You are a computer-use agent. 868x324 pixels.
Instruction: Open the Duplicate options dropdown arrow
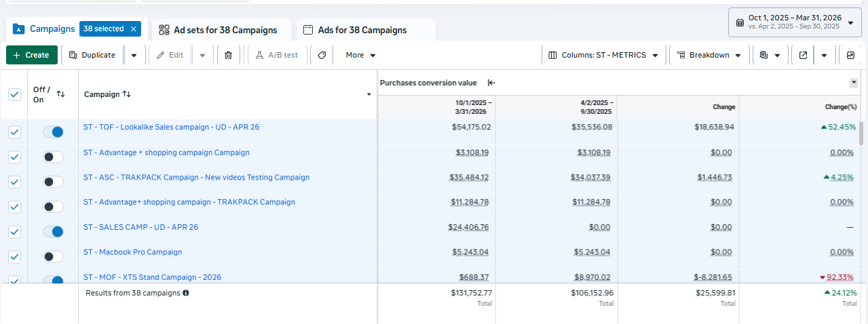[x=134, y=56]
